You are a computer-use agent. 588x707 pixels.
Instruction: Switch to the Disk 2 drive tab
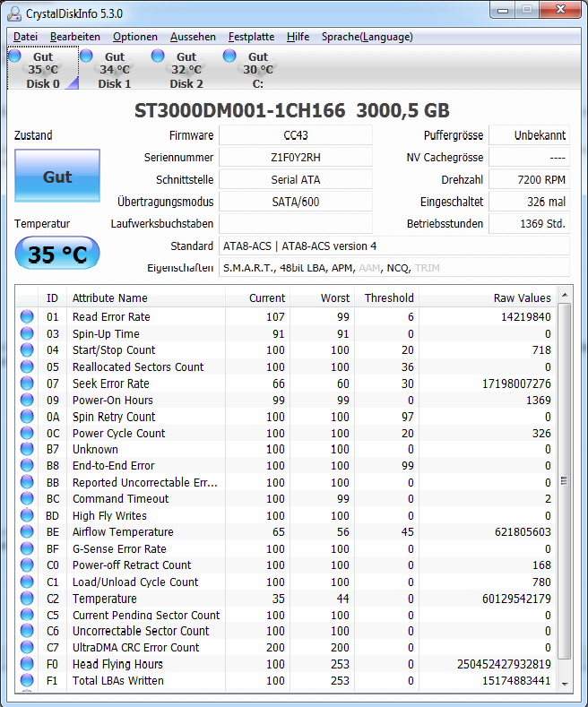(186, 69)
